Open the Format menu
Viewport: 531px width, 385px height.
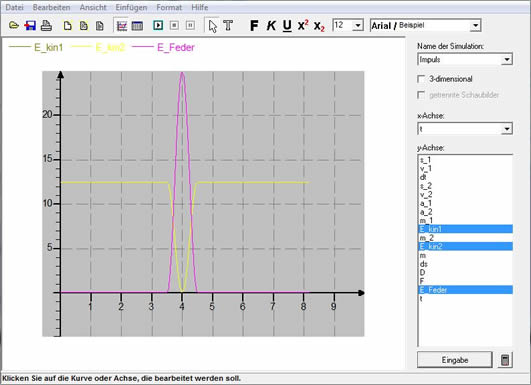169,7
